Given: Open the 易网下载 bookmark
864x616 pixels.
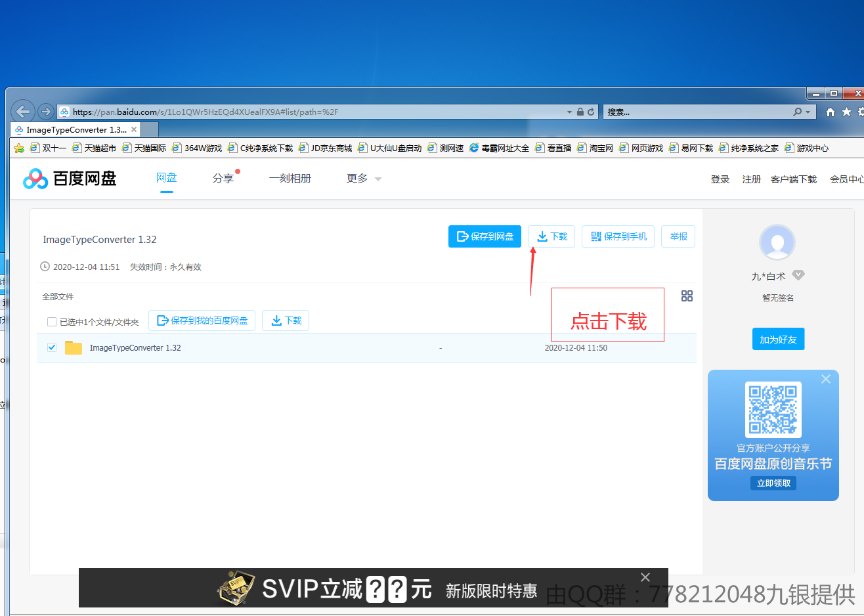Looking at the screenshot, I should click(x=691, y=148).
